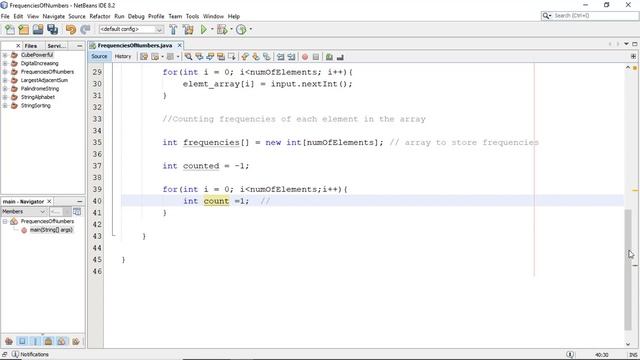Viewport: 640px width, 360px height.
Task: Toggle Highlight Search in editor toolbar
Action: [x=221, y=57]
